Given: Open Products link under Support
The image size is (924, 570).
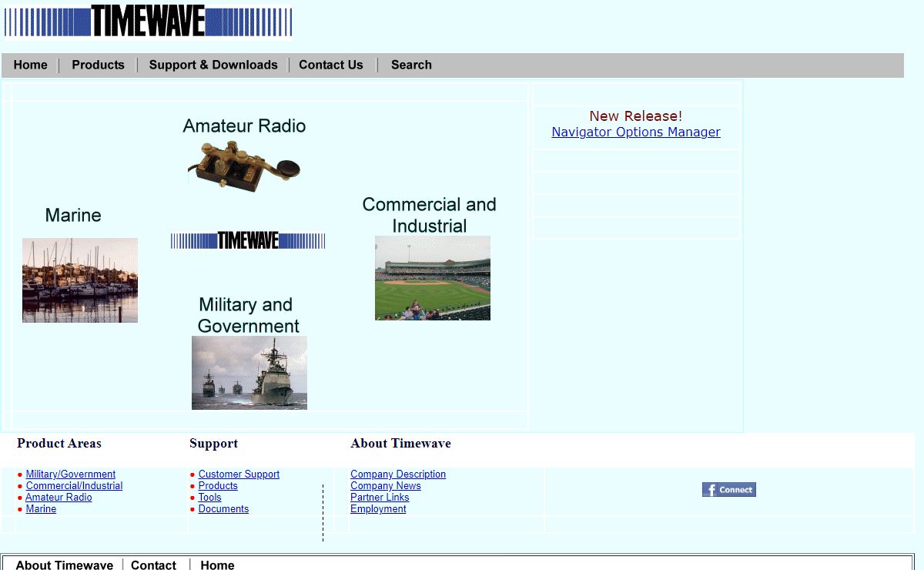Looking at the screenshot, I should click(x=218, y=486).
